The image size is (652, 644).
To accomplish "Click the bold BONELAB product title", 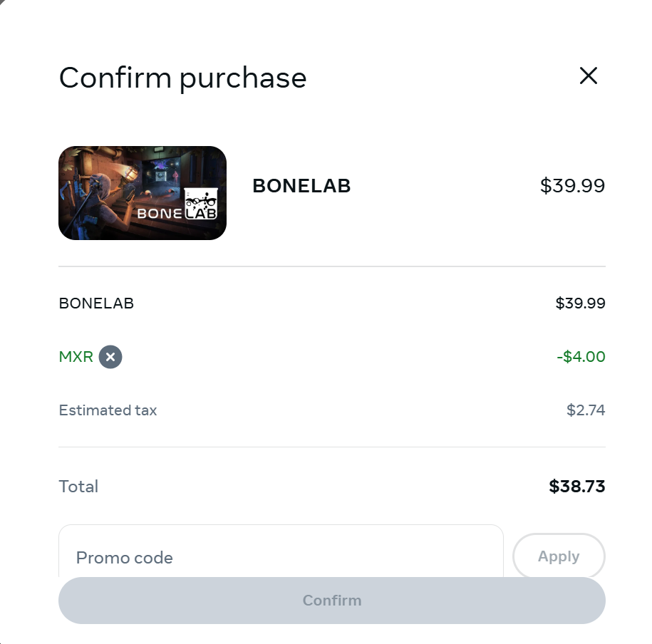I will tap(301, 186).
